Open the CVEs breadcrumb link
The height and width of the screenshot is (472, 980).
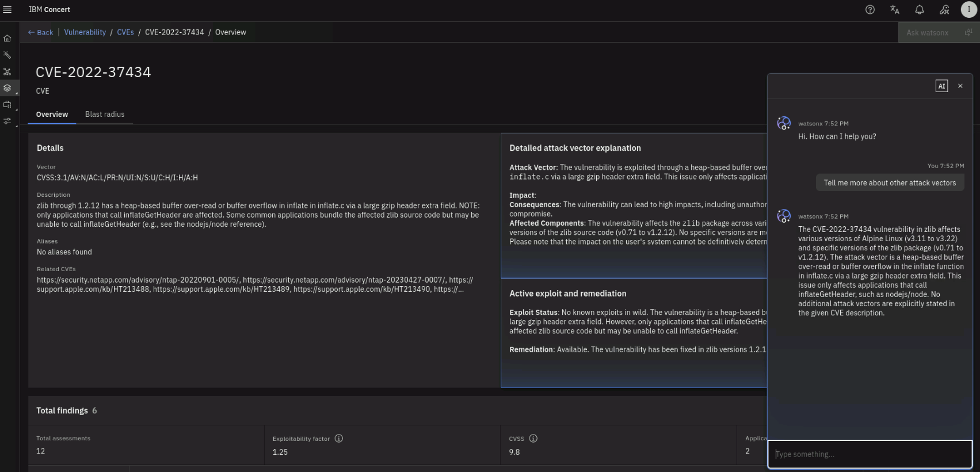pyautogui.click(x=125, y=33)
